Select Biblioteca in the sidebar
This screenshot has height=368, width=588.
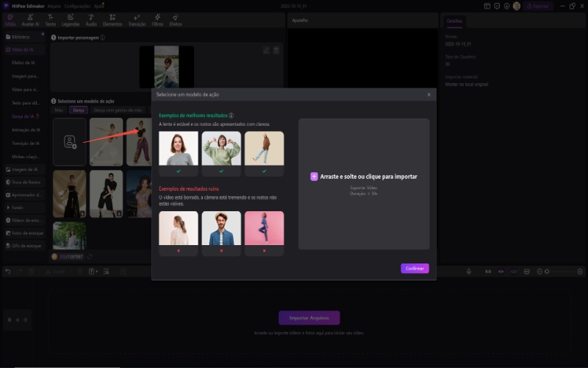[x=24, y=37]
